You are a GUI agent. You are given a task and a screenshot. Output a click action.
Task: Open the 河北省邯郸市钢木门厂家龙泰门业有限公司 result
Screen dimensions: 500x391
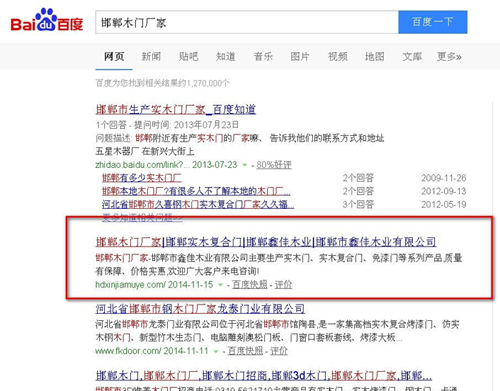click(x=200, y=309)
